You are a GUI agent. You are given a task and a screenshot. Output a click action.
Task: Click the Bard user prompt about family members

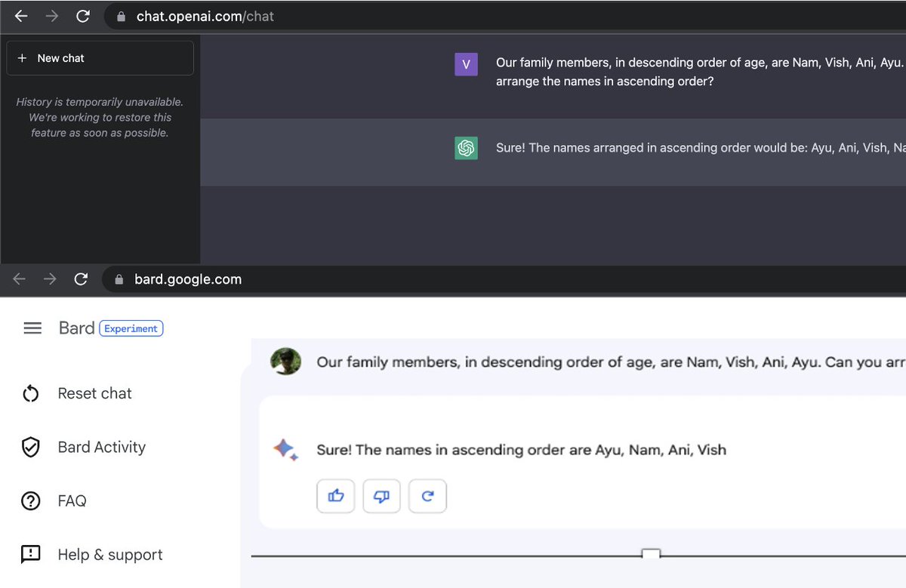(611, 362)
